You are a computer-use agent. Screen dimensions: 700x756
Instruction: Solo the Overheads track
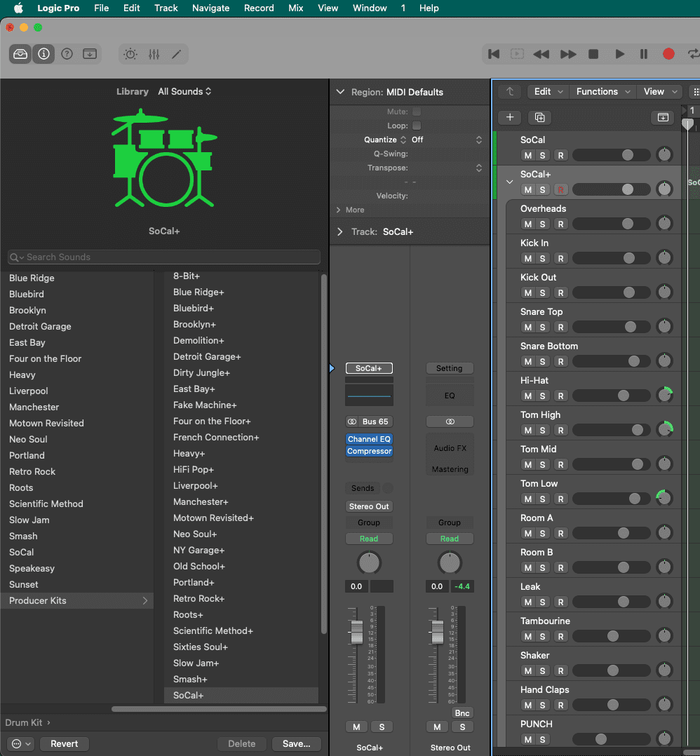pos(542,224)
